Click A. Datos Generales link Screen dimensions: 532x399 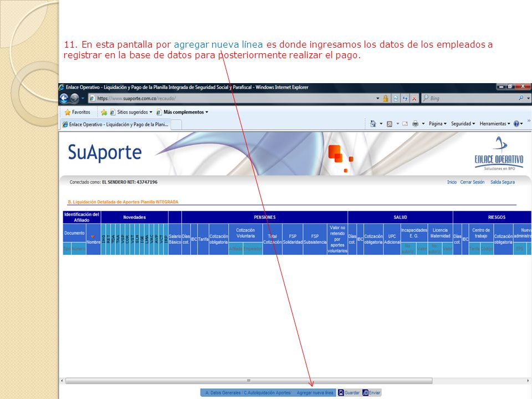pos(223,392)
